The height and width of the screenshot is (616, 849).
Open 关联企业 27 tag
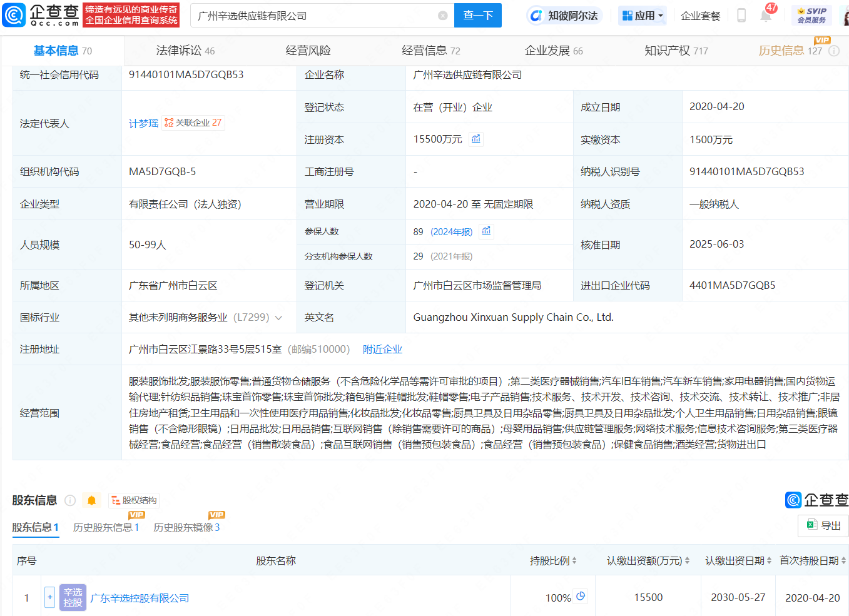click(x=193, y=123)
